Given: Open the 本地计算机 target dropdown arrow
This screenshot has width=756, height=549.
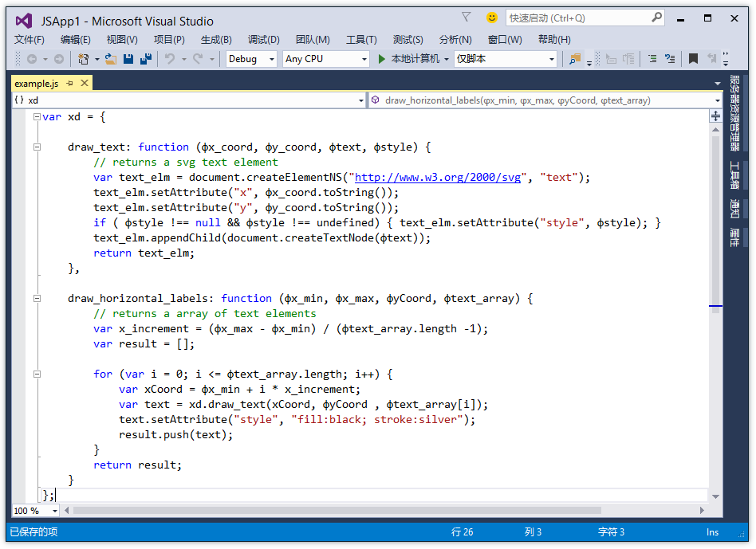Looking at the screenshot, I should [x=447, y=59].
